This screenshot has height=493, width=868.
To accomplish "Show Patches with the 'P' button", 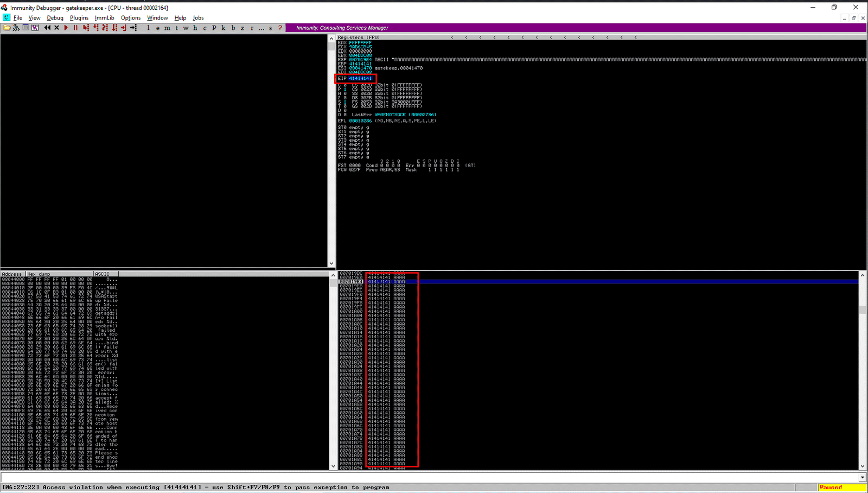I will tap(214, 28).
